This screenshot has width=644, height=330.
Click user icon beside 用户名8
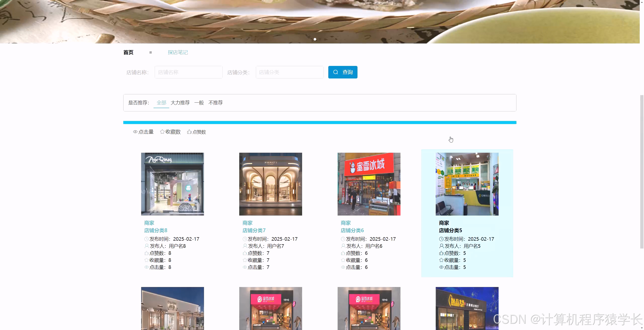click(147, 246)
